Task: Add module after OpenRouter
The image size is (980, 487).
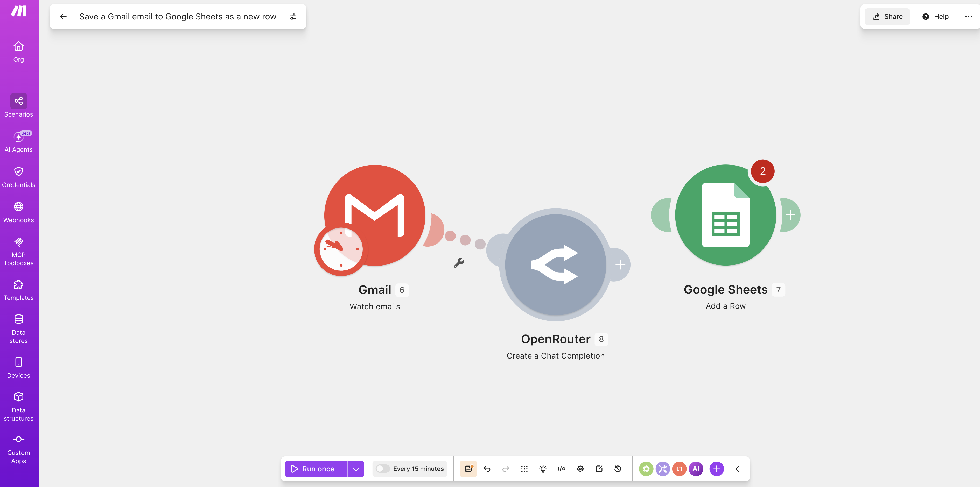Action: tap(620, 264)
